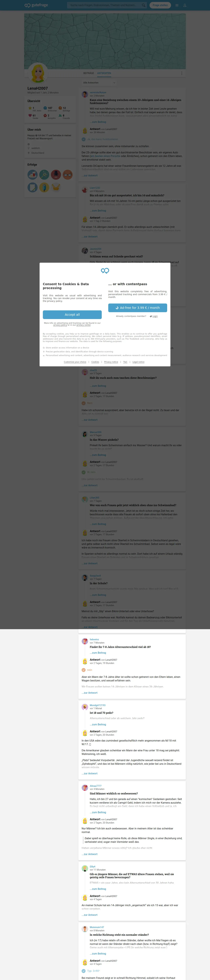The width and height of the screenshot is (210, 980).
Task: Click the golden laurel achievement badge
Action: tap(56, 187)
